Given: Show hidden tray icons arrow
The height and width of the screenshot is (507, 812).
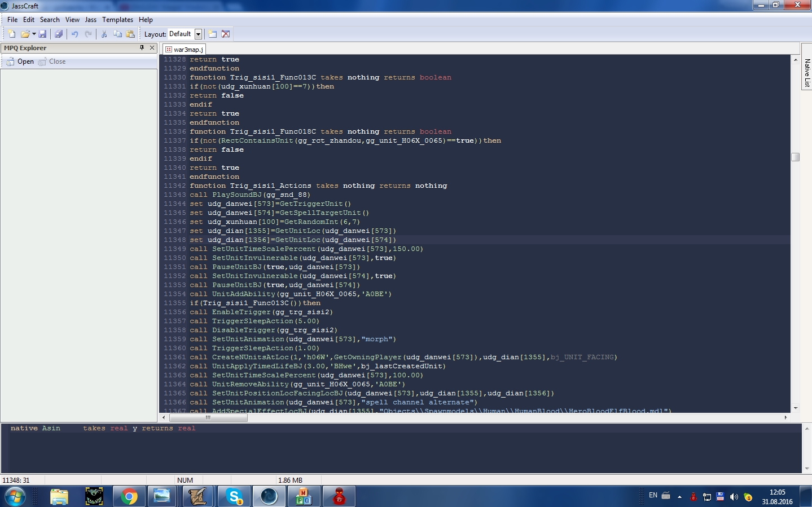Looking at the screenshot, I should tap(679, 497).
